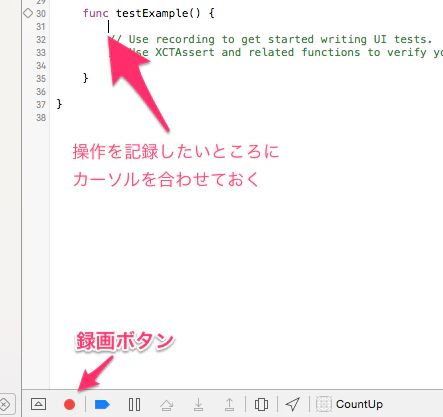This screenshot has height=417, width=443.
Task: Click the Step Into down-arrow icon
Action: (x=198, y=404)
